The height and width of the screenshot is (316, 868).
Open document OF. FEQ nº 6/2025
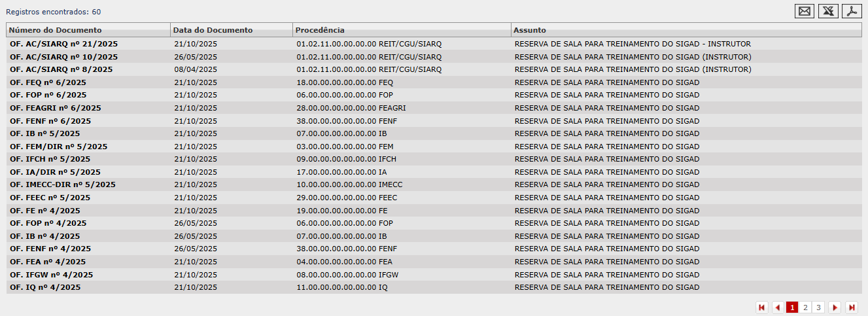[x=48, y=82]
